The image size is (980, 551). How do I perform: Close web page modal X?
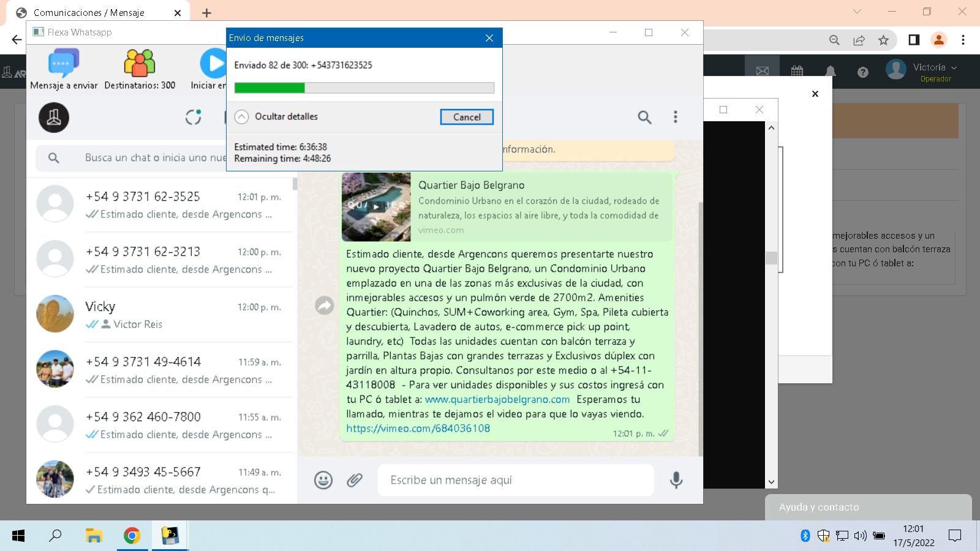pos(815,94)
